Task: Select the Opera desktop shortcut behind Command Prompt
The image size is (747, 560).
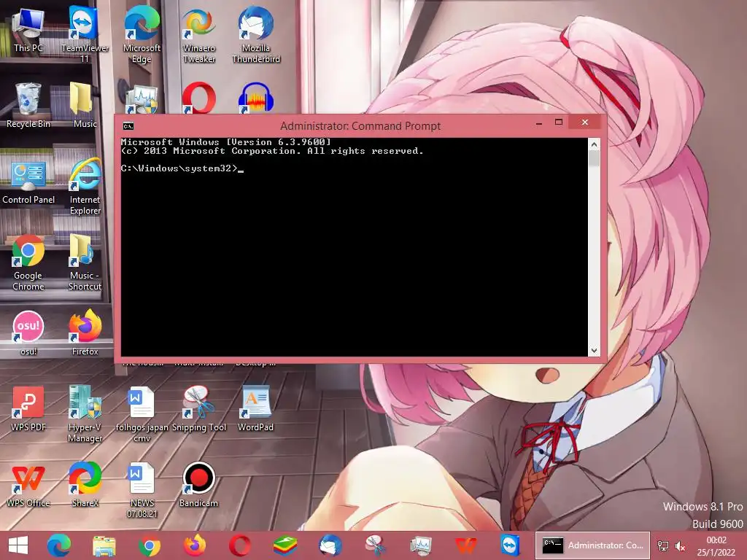Action: (199, 98)
